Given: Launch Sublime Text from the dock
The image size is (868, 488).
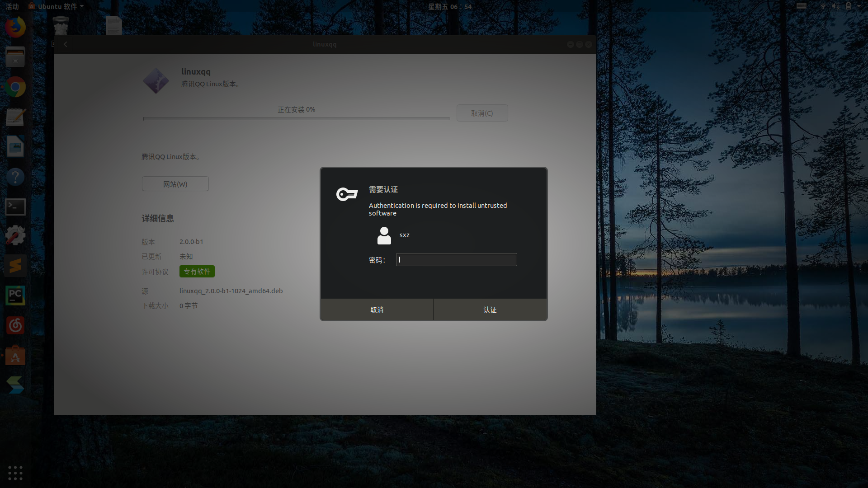Looking at the screenshot, I should coord(15,266).
